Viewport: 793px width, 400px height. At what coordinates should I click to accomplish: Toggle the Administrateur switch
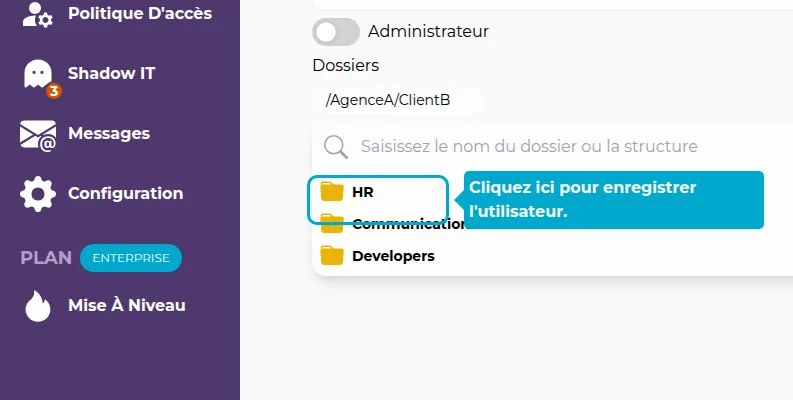[x=336, y=32]
